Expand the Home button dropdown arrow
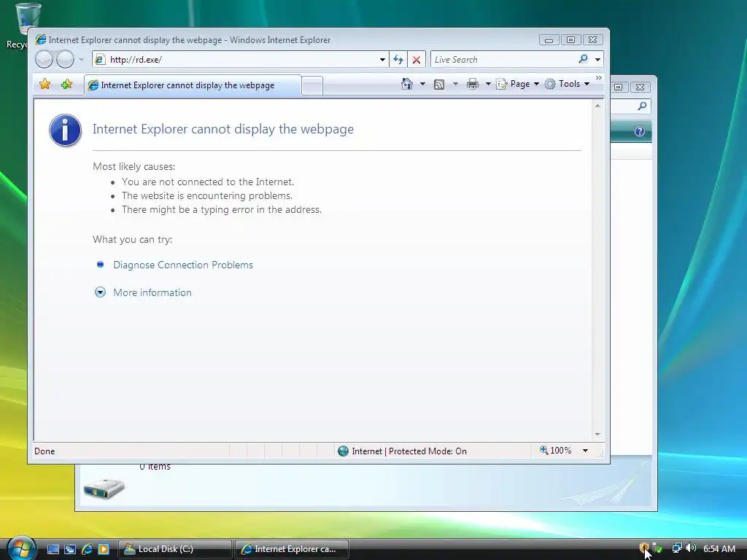Image resolution: width=747 pixels, height=560 pixels. 422,85
